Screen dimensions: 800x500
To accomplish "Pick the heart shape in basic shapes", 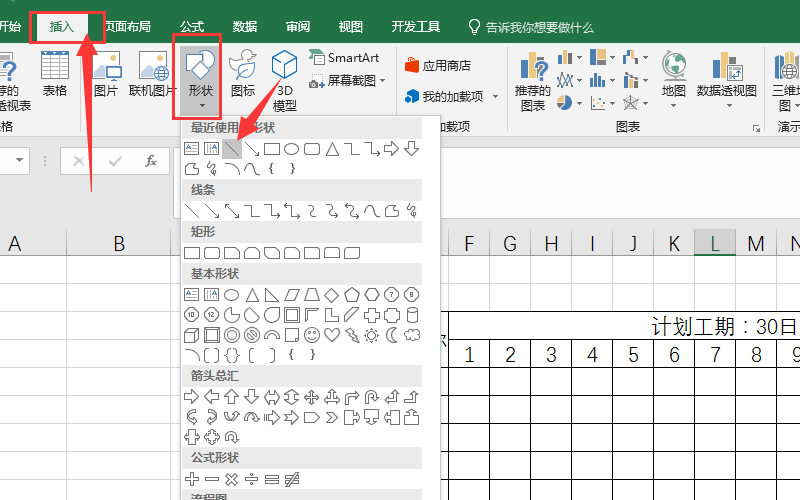I will [332, 335].
